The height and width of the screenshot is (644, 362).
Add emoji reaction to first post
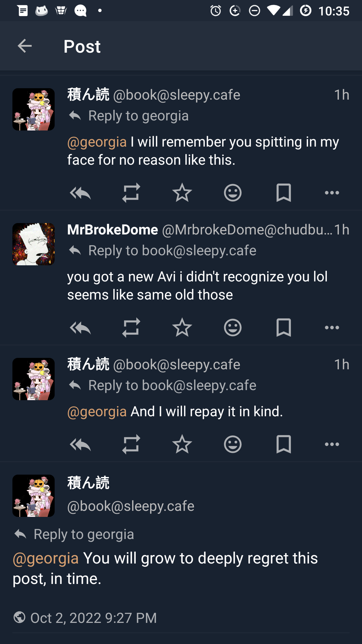pos(233,193)
